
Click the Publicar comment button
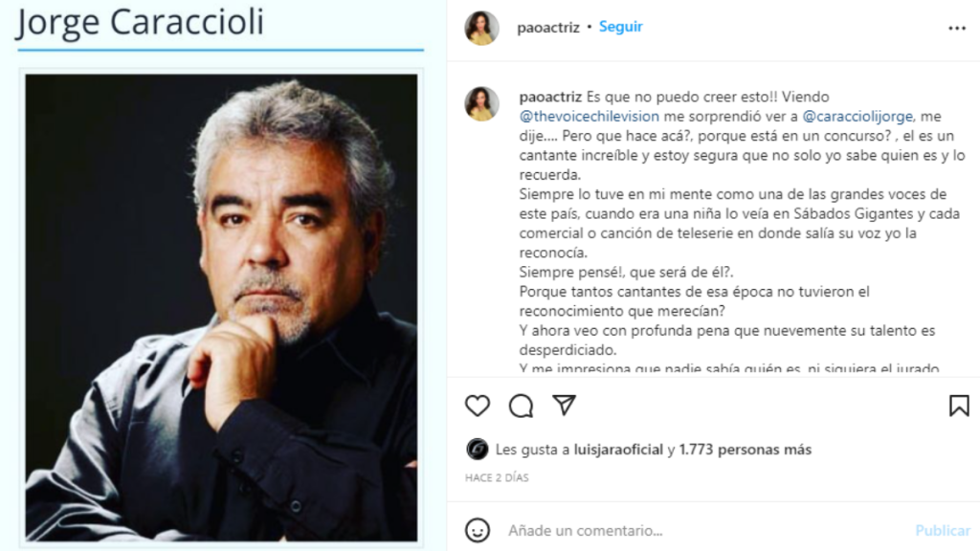pos(943,530)
